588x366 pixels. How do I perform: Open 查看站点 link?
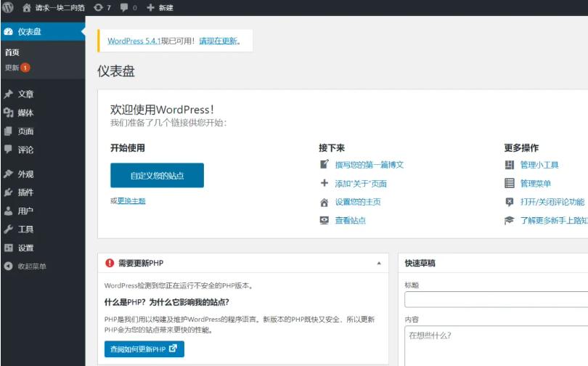(350, 221)
